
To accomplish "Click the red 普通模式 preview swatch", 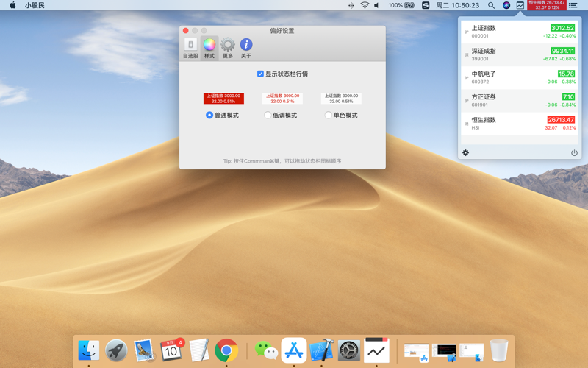I will pos(223,99).
